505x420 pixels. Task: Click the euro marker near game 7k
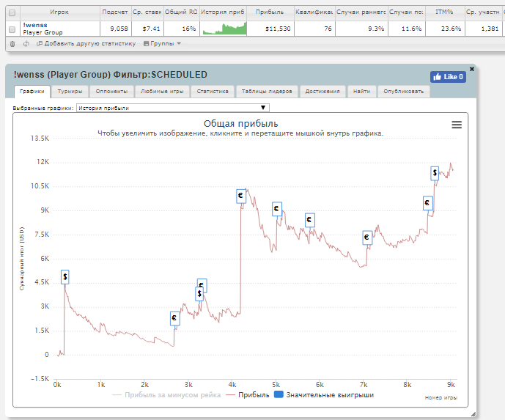(367, 237)
